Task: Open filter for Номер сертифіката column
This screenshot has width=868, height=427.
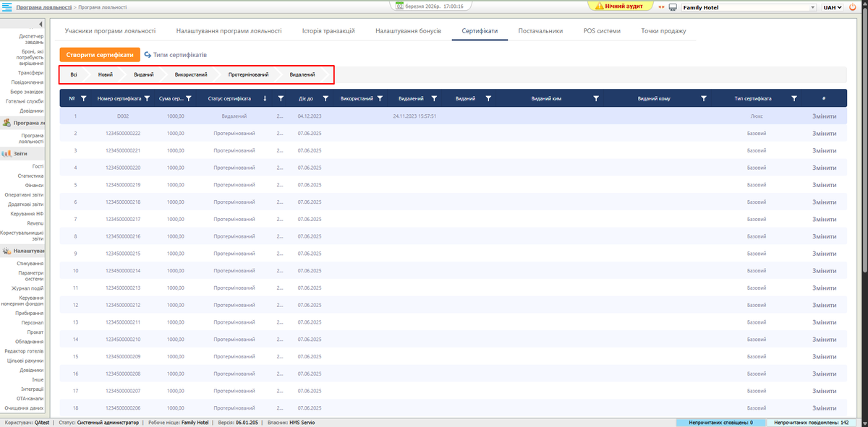Action: pyautogui.click(x=147, y=98)
